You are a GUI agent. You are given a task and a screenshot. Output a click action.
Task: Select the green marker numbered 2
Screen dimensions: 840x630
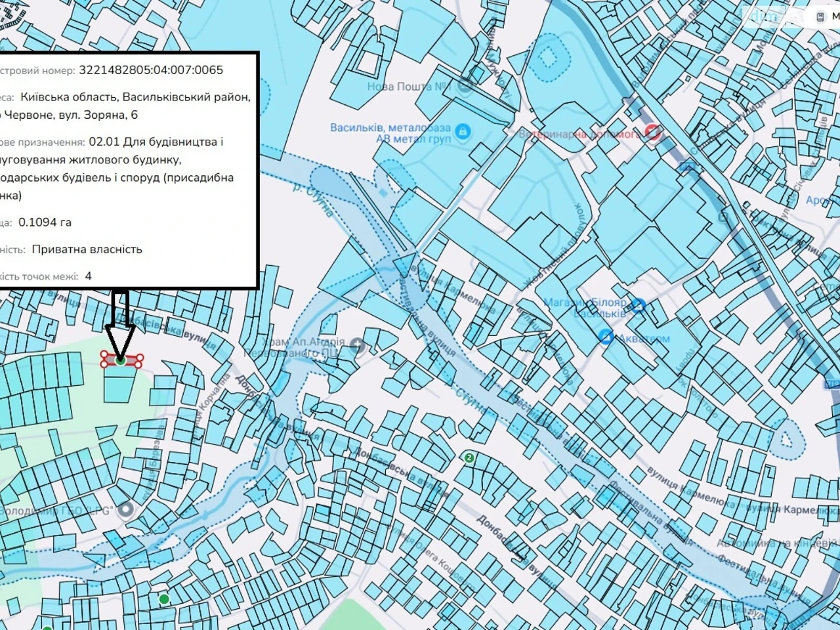pos(469,457)
